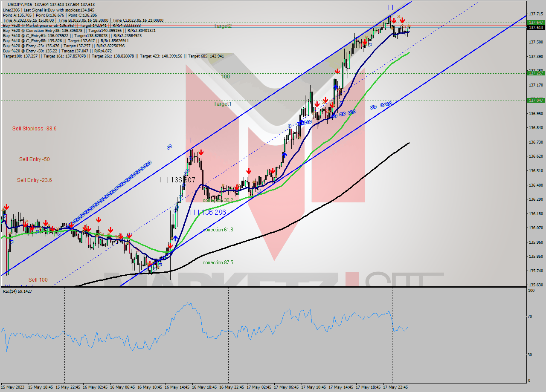Select the RSI(14) 59.1427 indicator label

coord(17,291)
